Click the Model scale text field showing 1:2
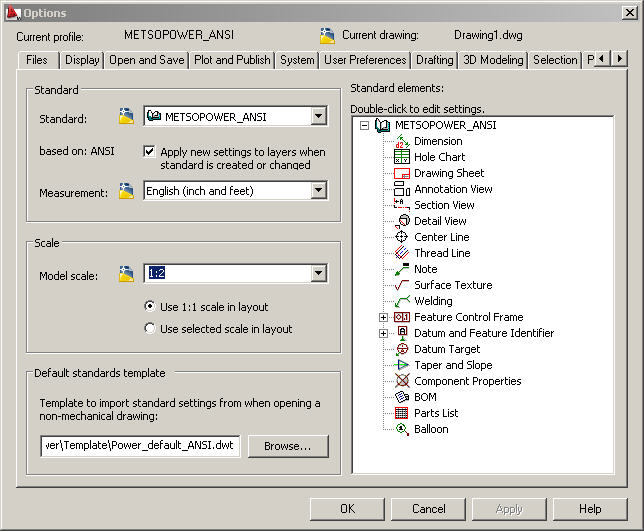 (228, 273)
